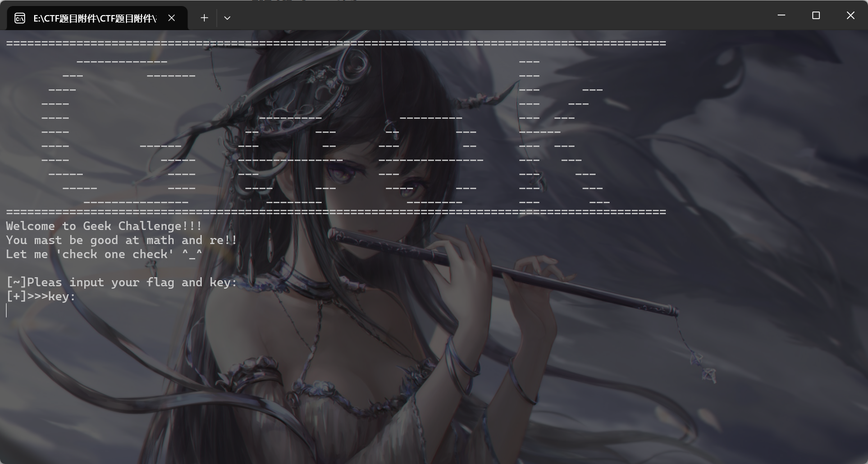The width and height of the screenshot is (868, 464).
Task: Click the blinking cursor line below key prompt
Action: pyautogui.click(x=7, y=311)
